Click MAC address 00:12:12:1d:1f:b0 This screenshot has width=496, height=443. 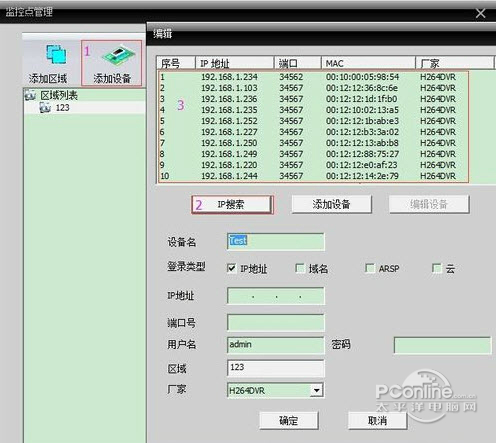pyautogui.click(x=361, y=99)
